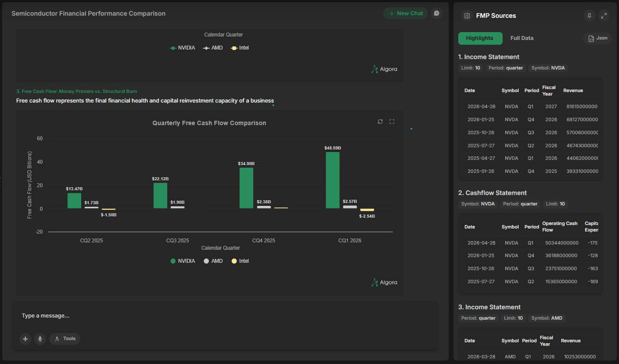Click the NVIDIA bar labeled $48.59B
Image resolution: width=619 pixels, height=364 pixels.
(333, 180)
